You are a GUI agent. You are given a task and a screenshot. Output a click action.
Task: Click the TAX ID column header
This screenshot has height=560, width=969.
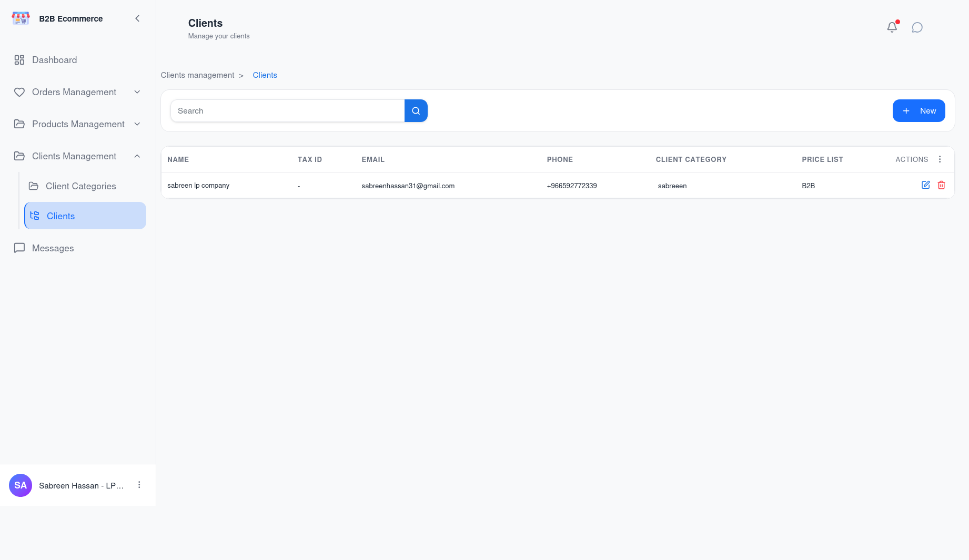coord(310,159)
